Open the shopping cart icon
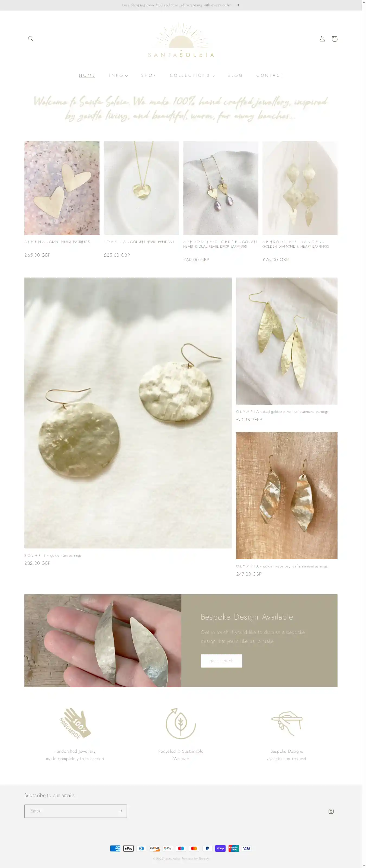Viewport: 366px width, 868px height. (334, 39)
